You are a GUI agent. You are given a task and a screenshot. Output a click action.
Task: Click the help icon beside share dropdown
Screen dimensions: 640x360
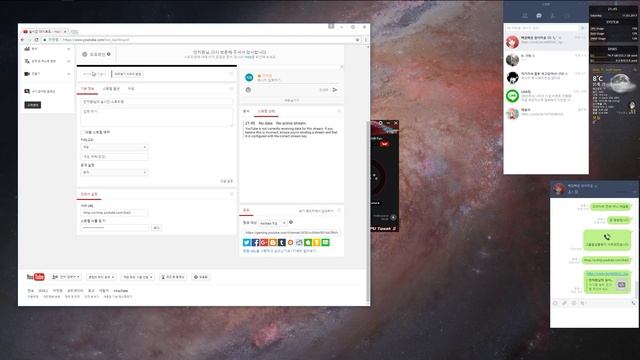point(291,222)
